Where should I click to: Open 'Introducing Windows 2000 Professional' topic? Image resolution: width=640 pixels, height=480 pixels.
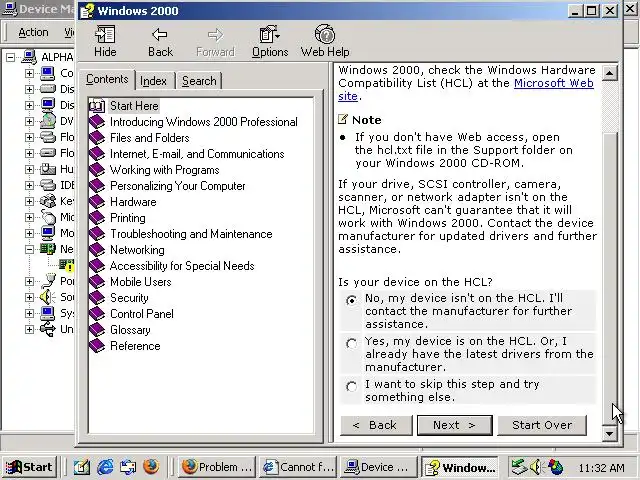pyautogui.click(x=204, y=122)
